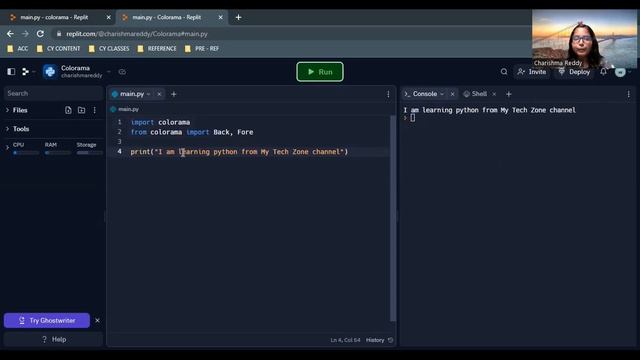Go back in browser
The width and height of the screenshot is (640, 360).
10,34
